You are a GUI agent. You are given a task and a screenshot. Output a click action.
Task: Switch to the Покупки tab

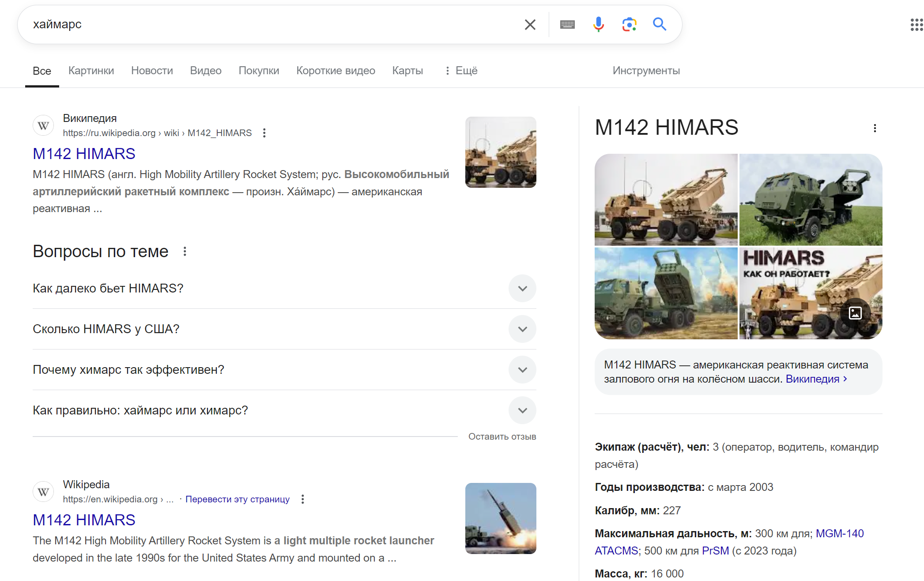point(259,71)
